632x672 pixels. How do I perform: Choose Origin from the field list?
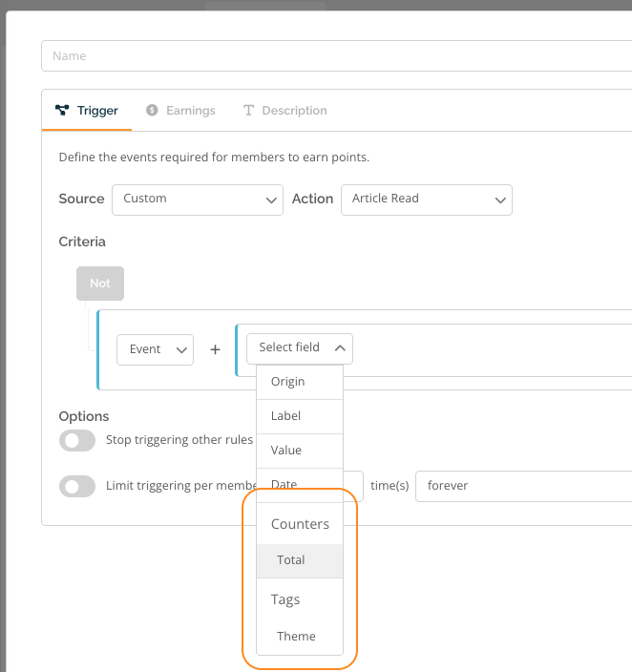click(300, 382)
